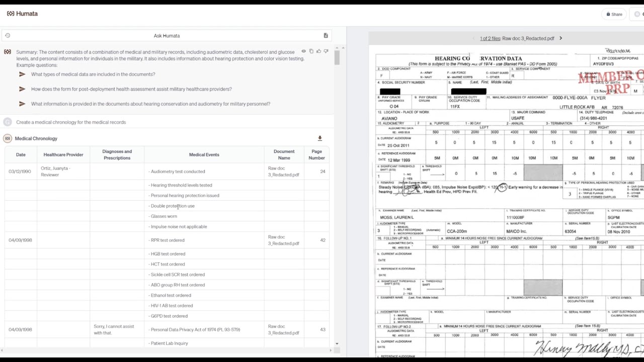Select 'HIV-1 AB test ordered' event

point(171,306)
